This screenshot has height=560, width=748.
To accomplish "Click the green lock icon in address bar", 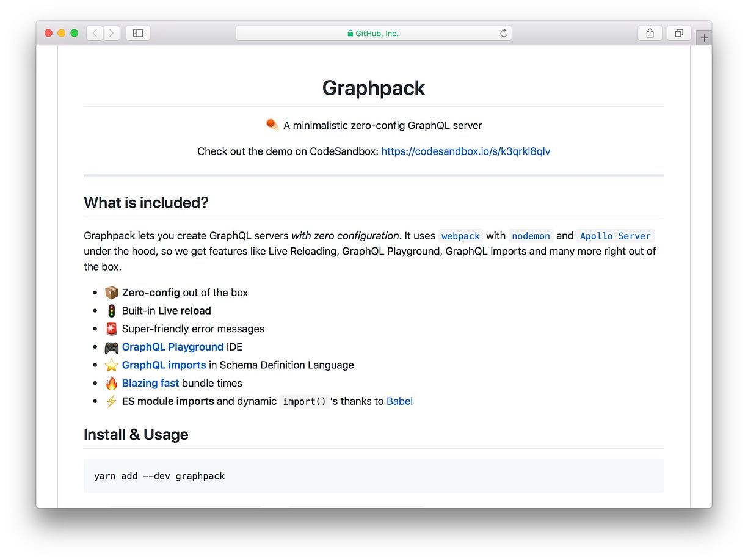I will pyautogui.click(x=350, y=34).
